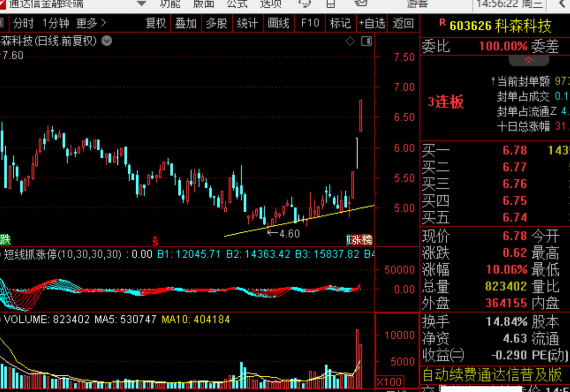Click the back arrow next to the clock
The width and height of the screenshot is (570, 392).
click(x=563, y=4)
